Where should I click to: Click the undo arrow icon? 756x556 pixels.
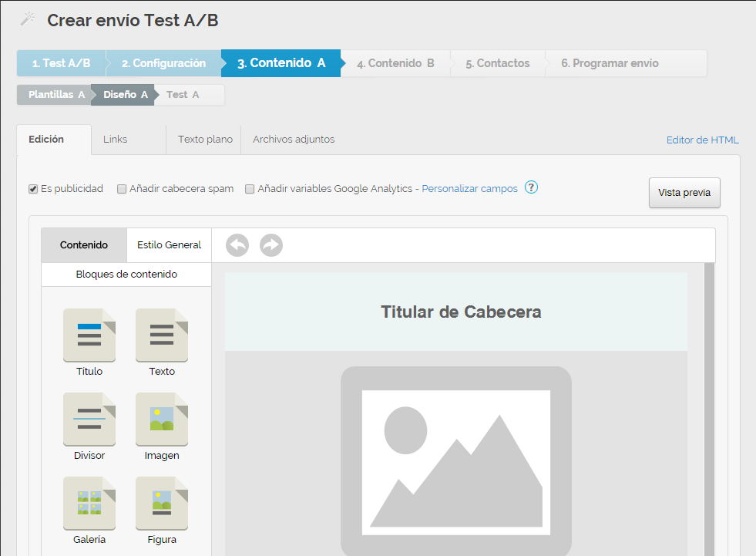coord(237,245)
